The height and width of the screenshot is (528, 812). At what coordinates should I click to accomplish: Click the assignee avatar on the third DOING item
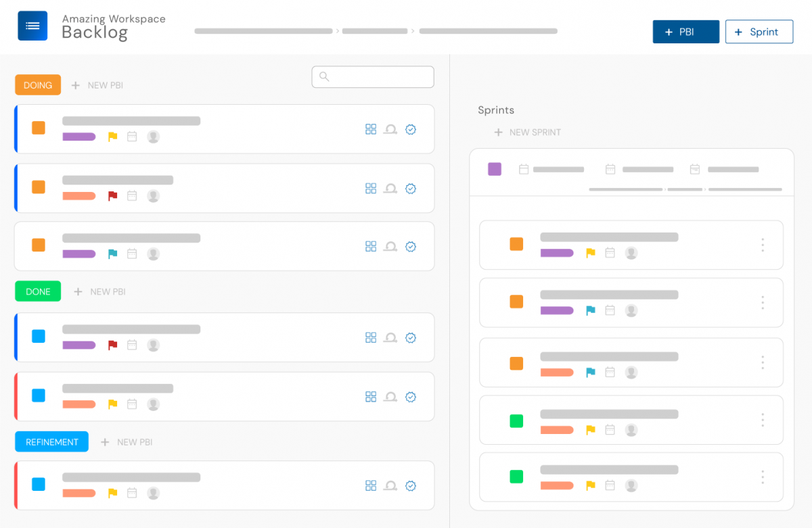[153, 254]
